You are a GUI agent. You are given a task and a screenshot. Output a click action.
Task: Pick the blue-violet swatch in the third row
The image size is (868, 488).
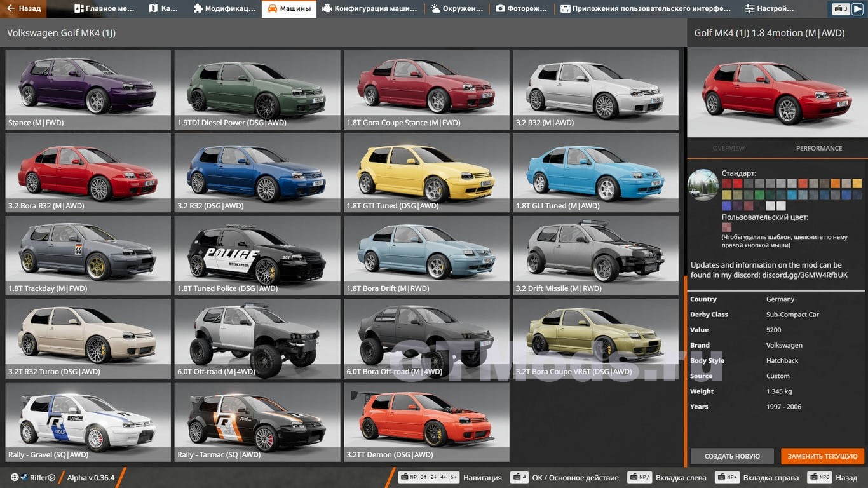[x=727, y=206]
